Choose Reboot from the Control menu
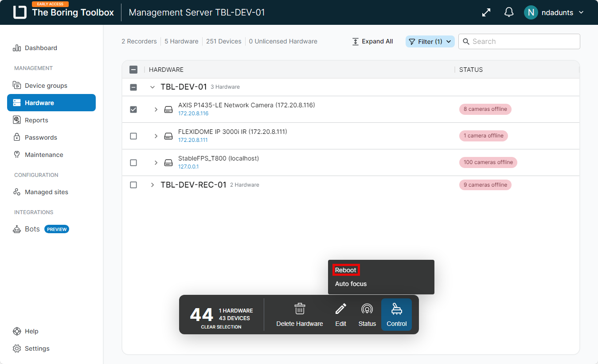 pyautogui.click(x=346, y=270)
